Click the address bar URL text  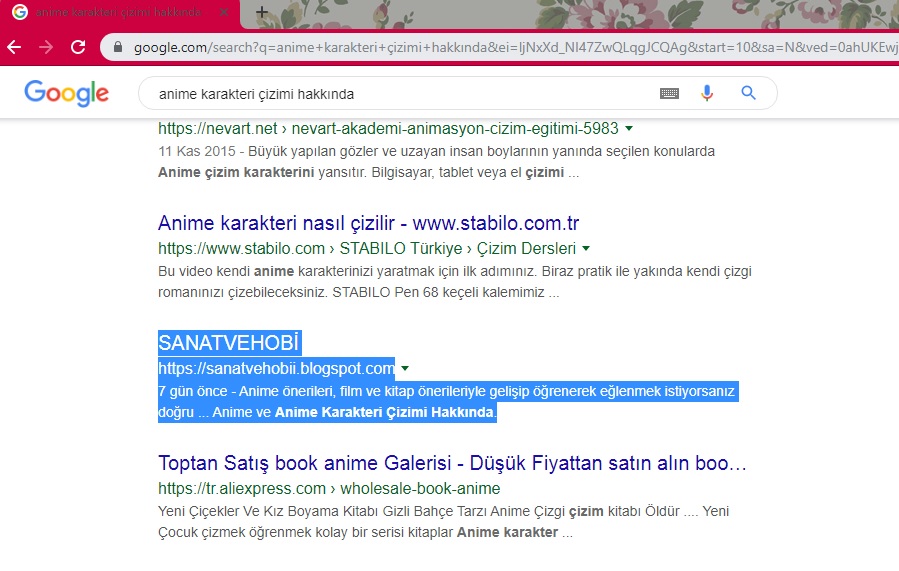point(515,47)
